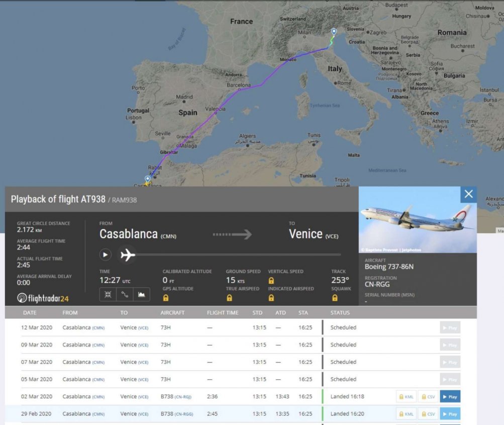This screenshot has width=504, height=425.
Task: Open the Venice (VCE) link in the 07 Mar row
Action: point(134,362)
